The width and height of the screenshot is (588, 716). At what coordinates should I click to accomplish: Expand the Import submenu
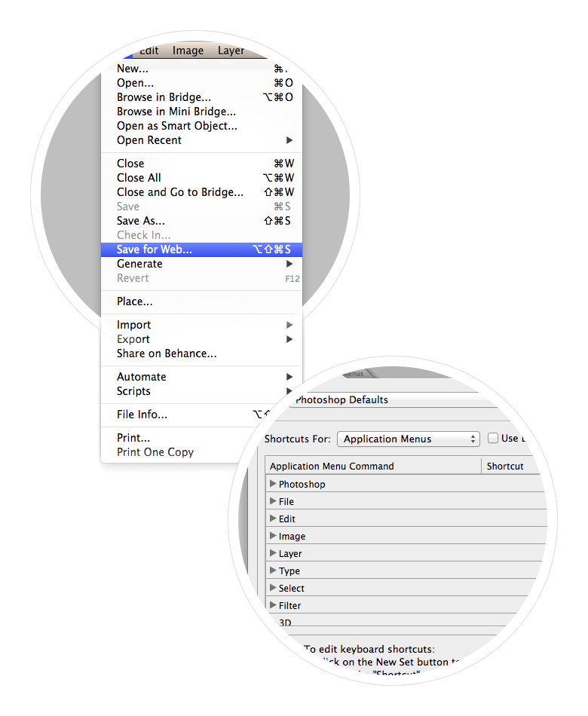(201, 325)
